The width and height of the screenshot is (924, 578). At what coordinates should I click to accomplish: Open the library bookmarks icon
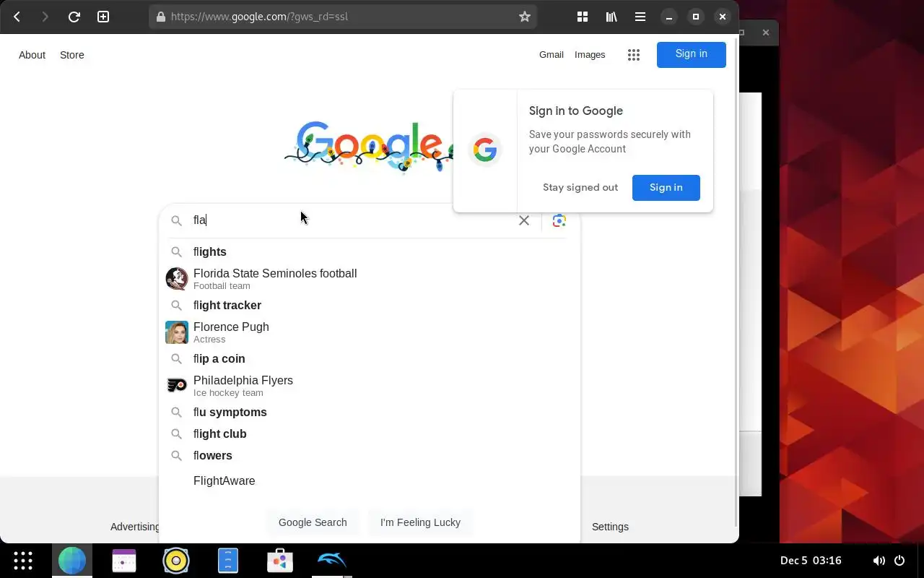tap(611, 17)
